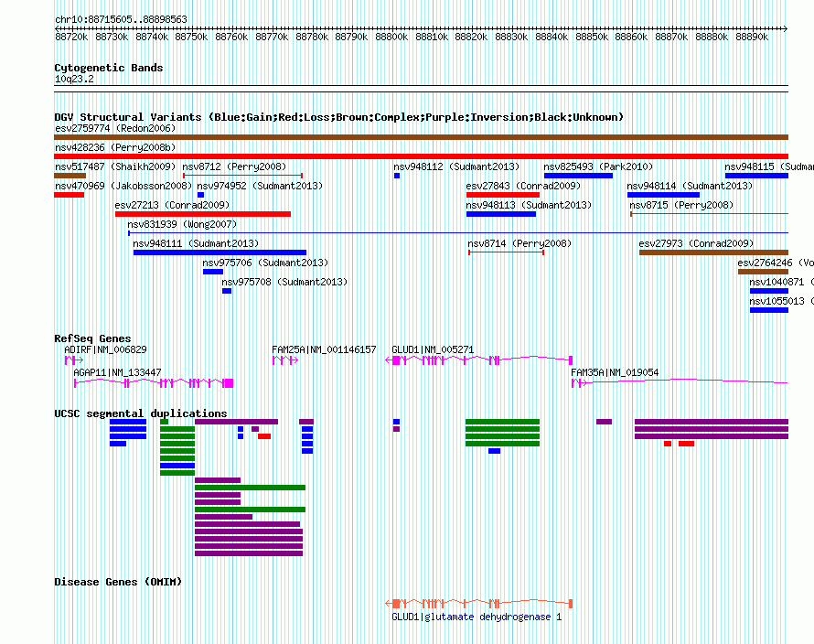This screenshot has width=814, height=644.
Task: Click the UCSC segmental duplications track title
Action: [141, 413]
